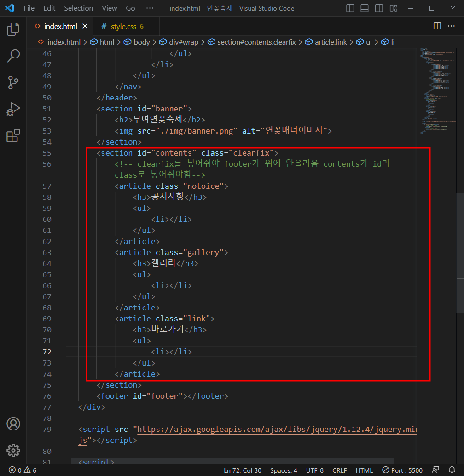Switch to the style.css tab
464x476 pixels.
click(126, 26)
